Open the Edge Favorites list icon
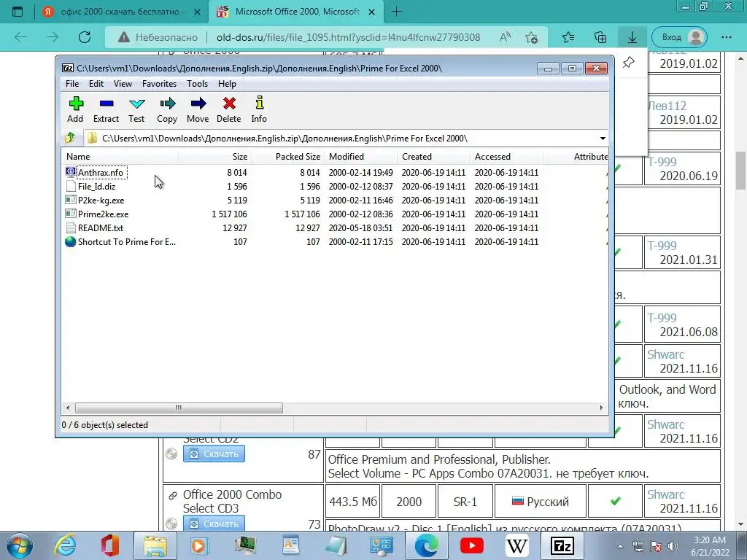747x560 pixels. click(568, 37)
